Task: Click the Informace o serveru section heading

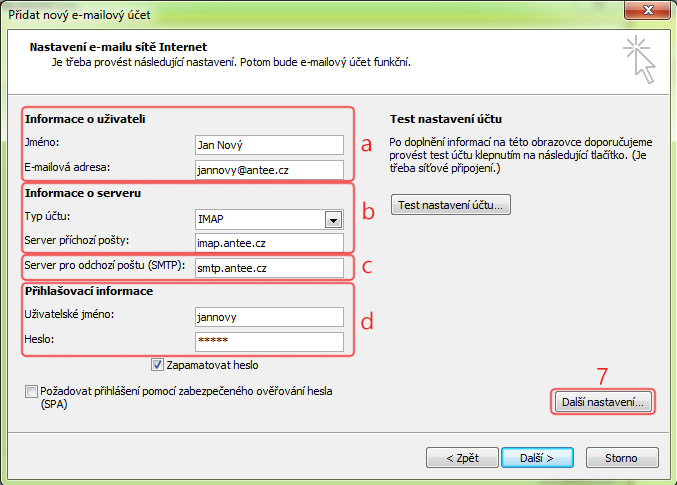Action: tap(81, 193)
